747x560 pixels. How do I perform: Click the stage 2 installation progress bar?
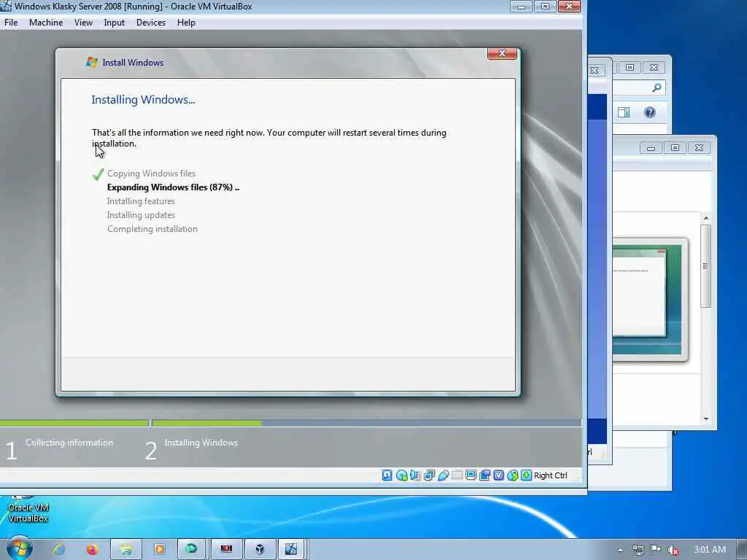(366, 423)
